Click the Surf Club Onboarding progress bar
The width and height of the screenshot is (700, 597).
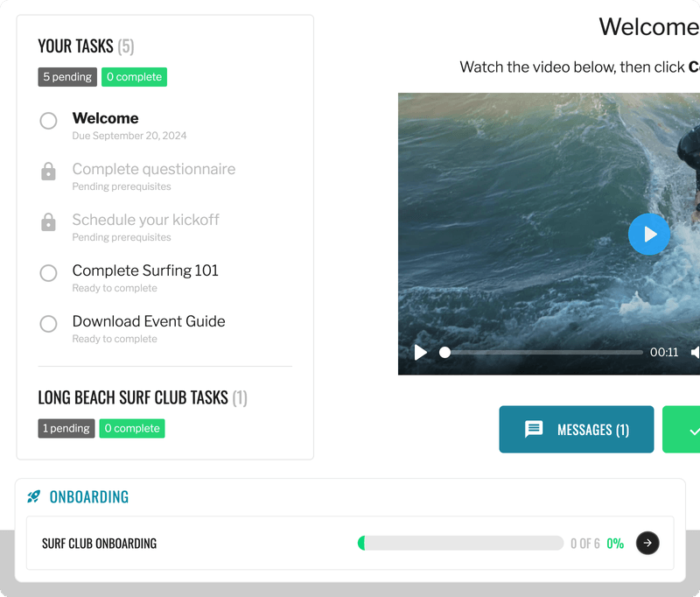460,543
